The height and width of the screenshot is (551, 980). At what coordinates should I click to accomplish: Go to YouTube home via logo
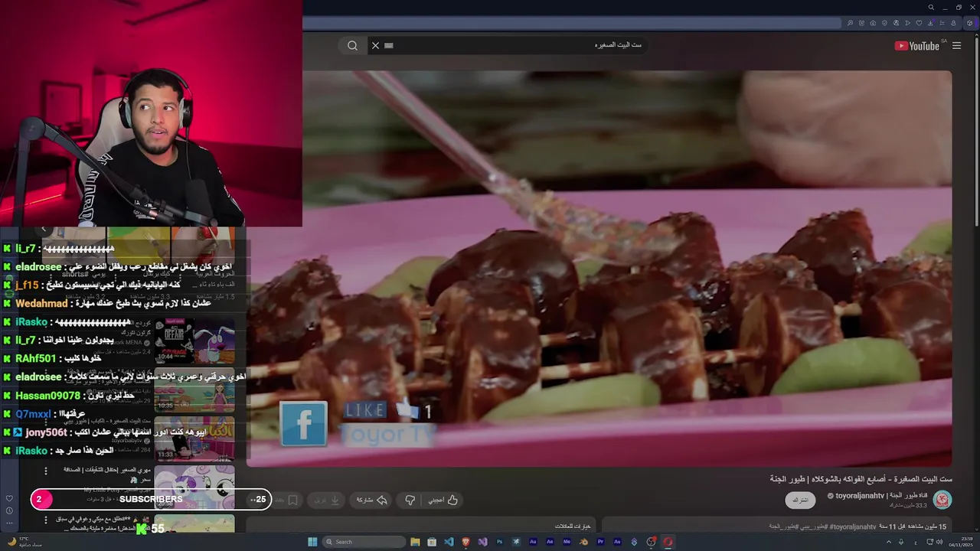917,46
